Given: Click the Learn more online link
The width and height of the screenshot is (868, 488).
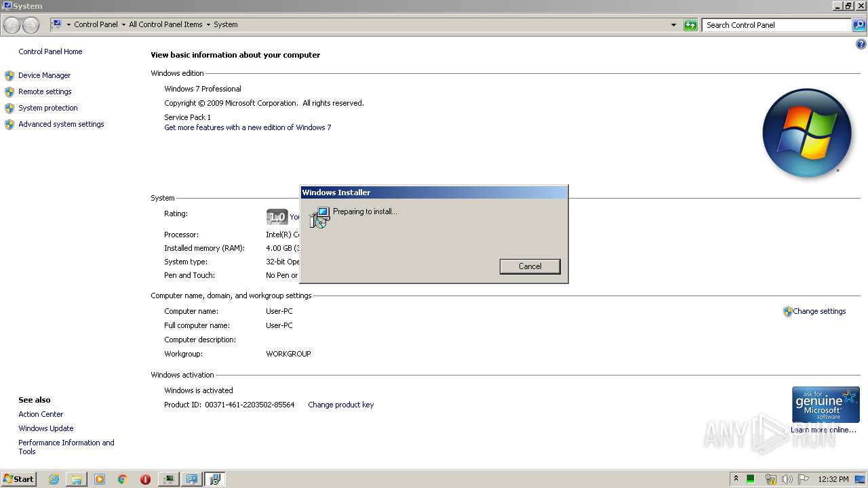Looking at the screenshot, I should click(823, 430).
